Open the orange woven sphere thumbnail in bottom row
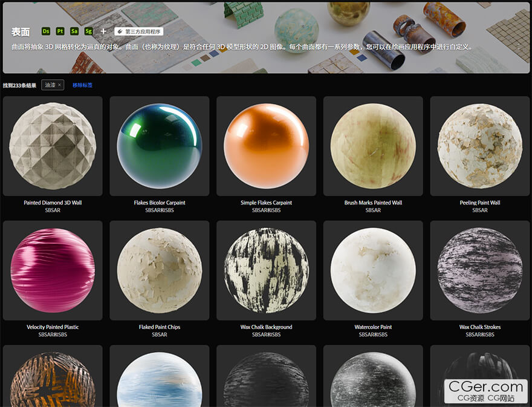Viewport: 532px width, 407px height. [x=53, y=376]
